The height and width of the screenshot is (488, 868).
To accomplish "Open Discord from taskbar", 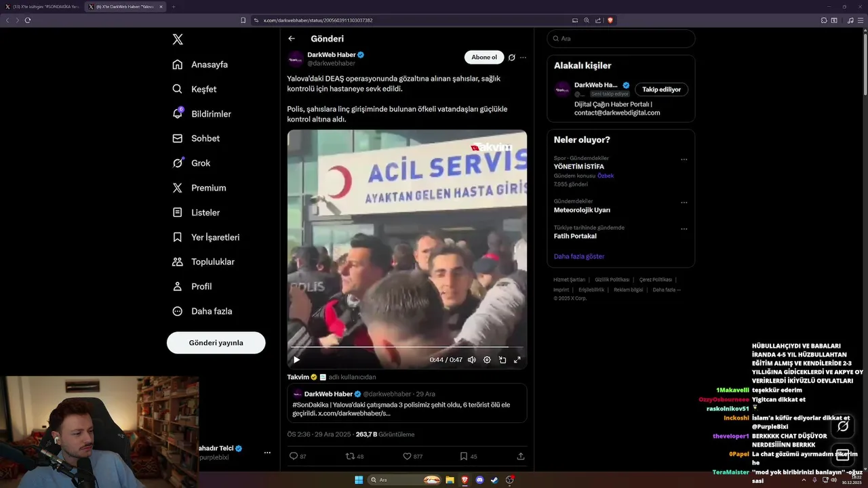I will (479, 480).
